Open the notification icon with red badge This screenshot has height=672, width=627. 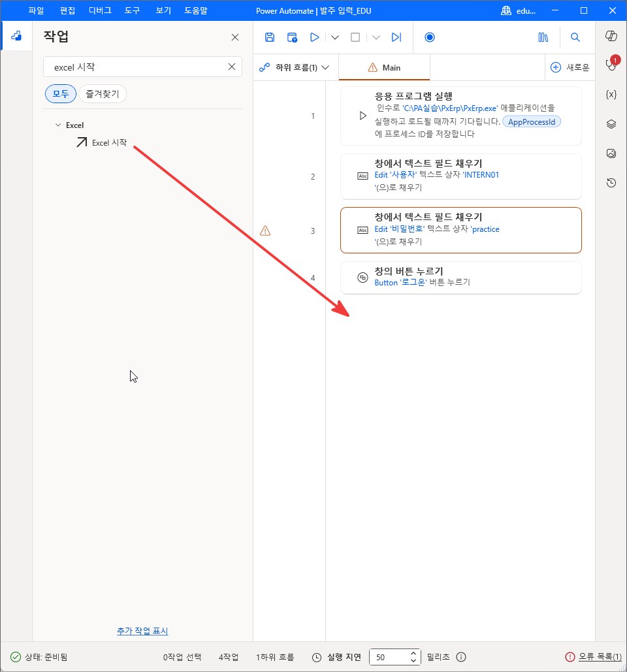coord(611,64)
